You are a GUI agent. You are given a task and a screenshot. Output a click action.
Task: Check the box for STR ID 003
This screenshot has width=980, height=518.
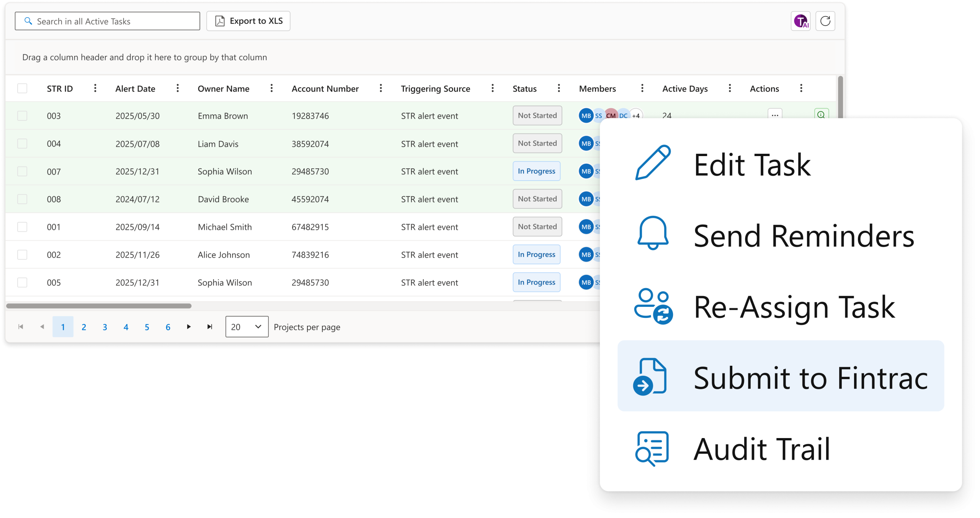click(22, 116)
